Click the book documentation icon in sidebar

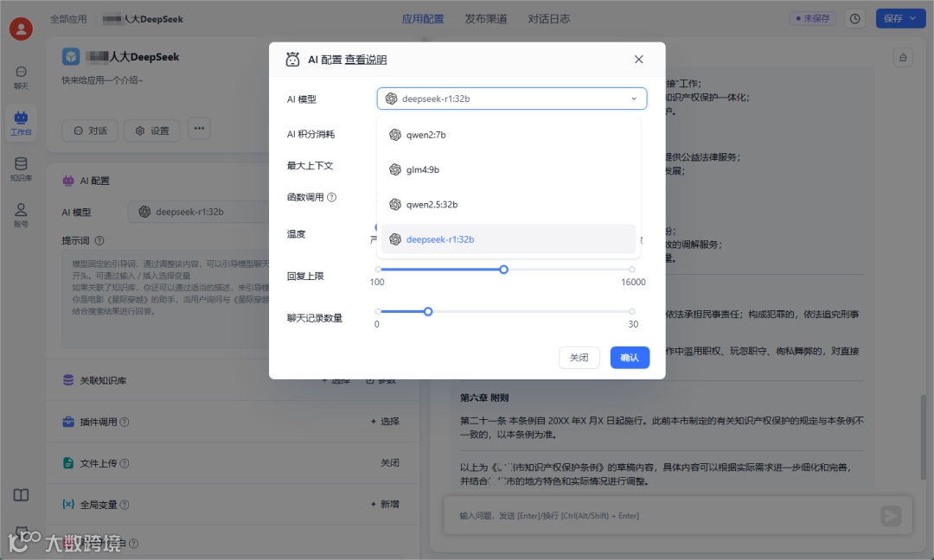[21, 495]
